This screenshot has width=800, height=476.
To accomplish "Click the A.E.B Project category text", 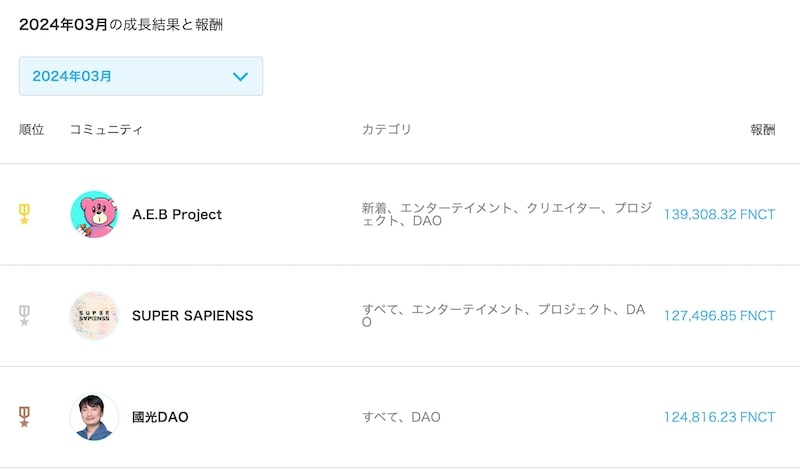I will point(507,214).
